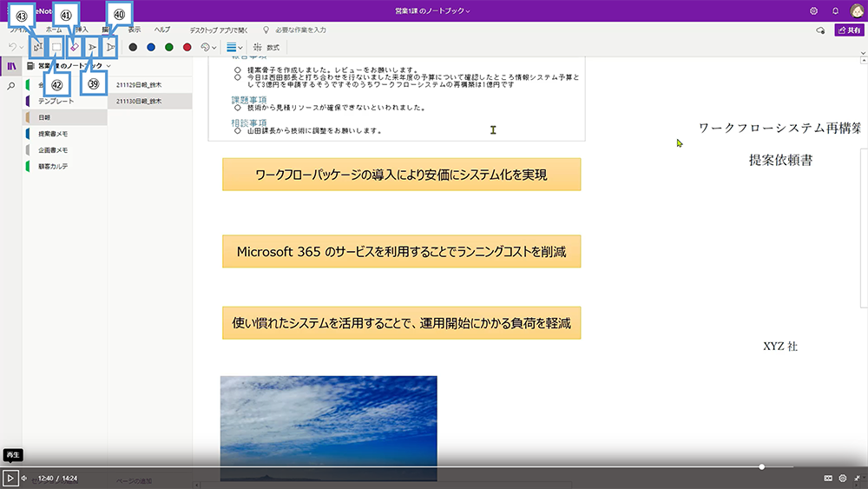The height and width of the screenshot is (489, 868).
Task: Open the page 211130日報_鈴木
Action: (x=150, y=102)
